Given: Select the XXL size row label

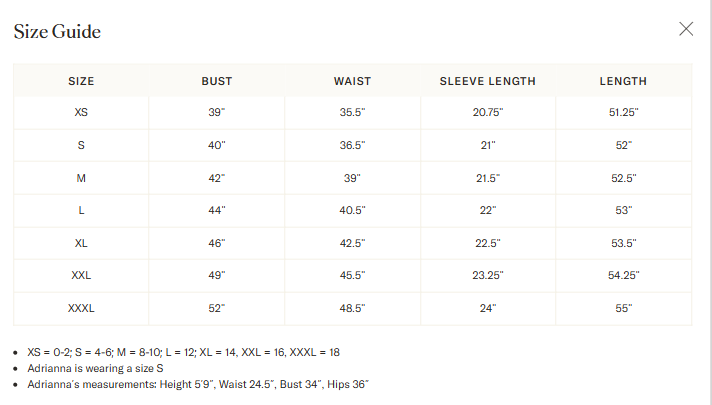Looking at the screenshot, I should pos(81,275).
